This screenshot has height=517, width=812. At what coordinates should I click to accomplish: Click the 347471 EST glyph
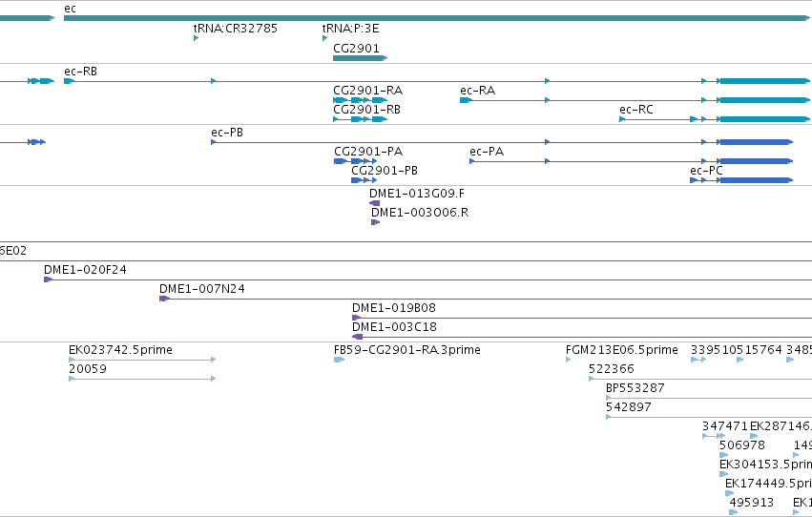click(x=714, y=436)
